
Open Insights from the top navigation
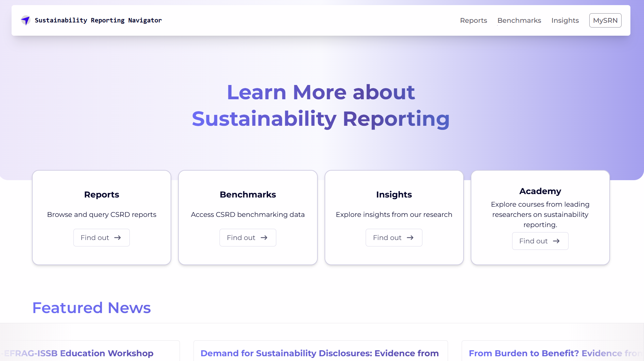(565, 20)
